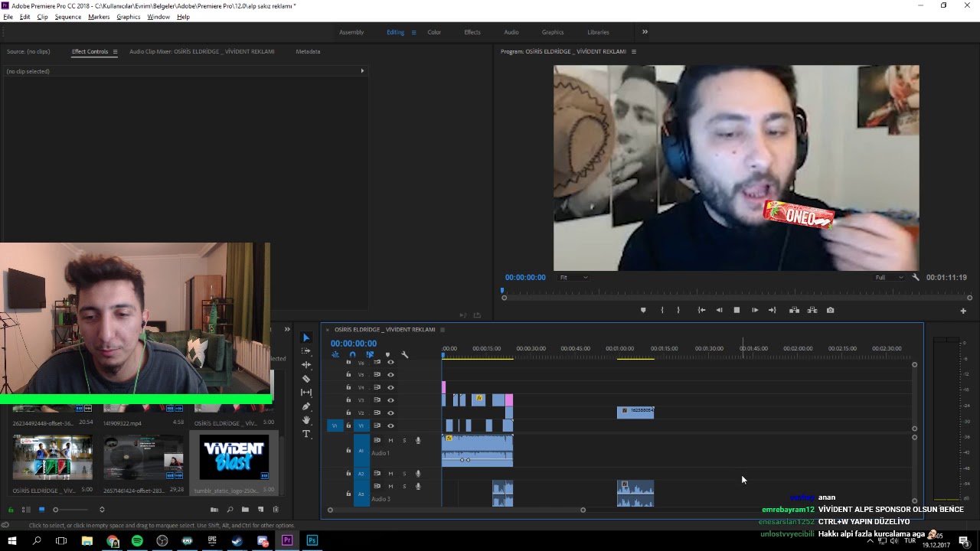The width and height of the screenshot is (980, 551).
Task: Open timeline sequence panel menu
Action: click(442, 330)
